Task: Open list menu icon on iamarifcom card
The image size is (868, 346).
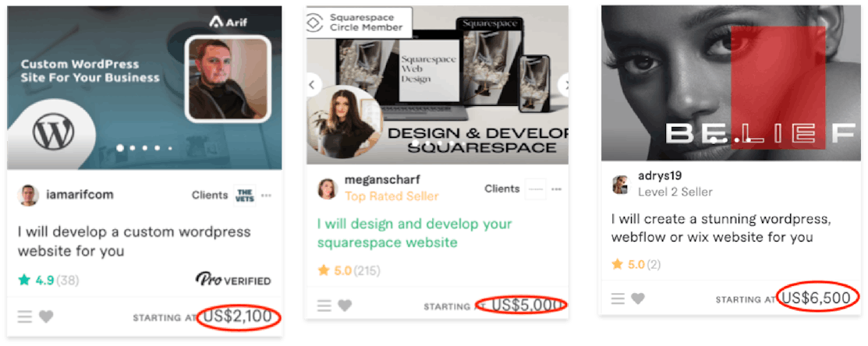Action: tap(25, 316)
